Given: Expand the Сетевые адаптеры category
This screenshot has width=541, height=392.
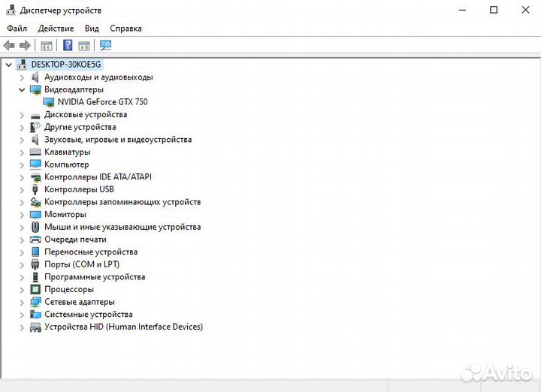Looking at the screenshot, I should [22, 303].
